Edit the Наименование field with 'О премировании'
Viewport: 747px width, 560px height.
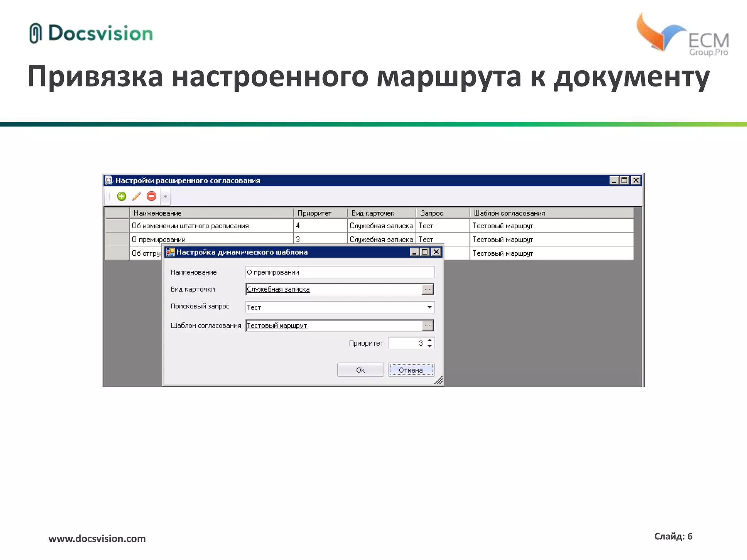340,272
